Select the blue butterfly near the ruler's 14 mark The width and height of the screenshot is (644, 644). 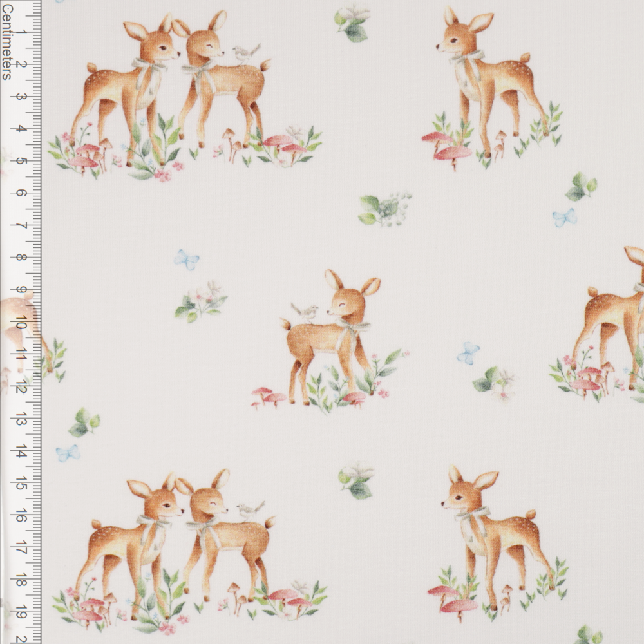tap(68, 453)
